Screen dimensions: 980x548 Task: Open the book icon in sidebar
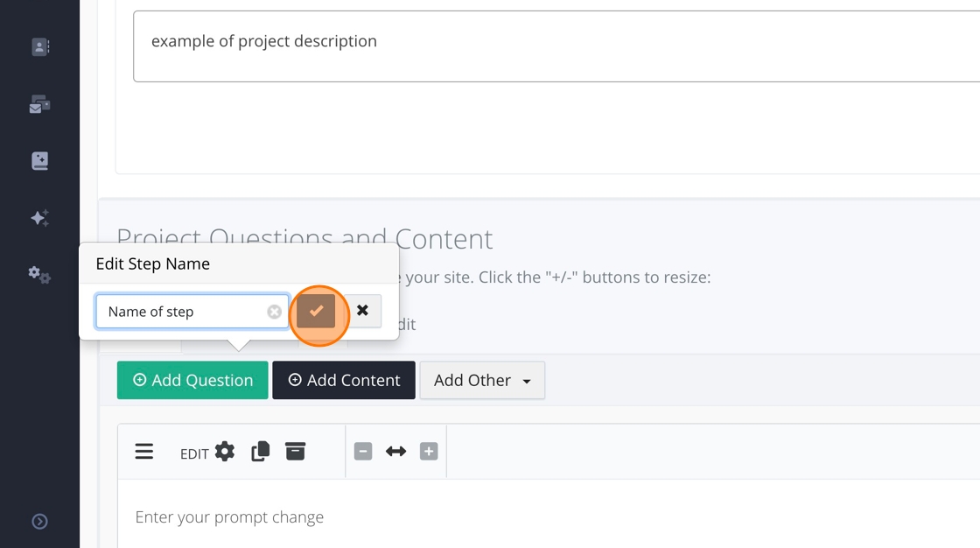[40, 161]
